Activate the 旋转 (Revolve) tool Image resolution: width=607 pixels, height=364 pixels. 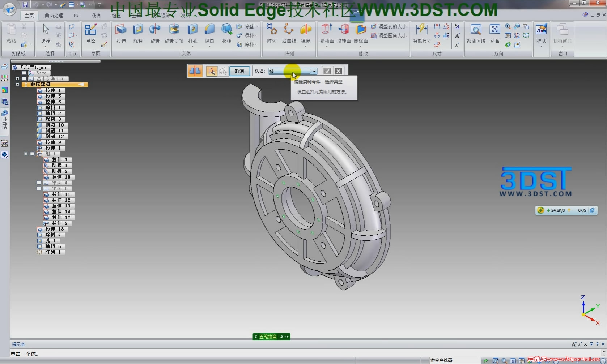(155, 34)
